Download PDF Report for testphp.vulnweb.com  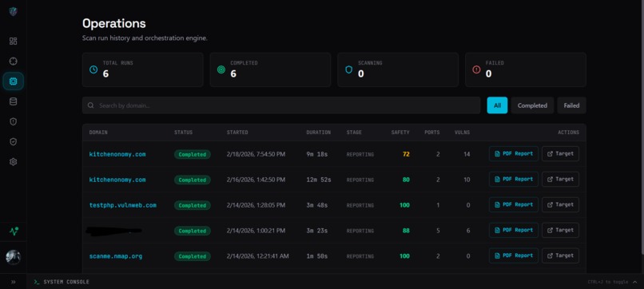click(514, 205)
